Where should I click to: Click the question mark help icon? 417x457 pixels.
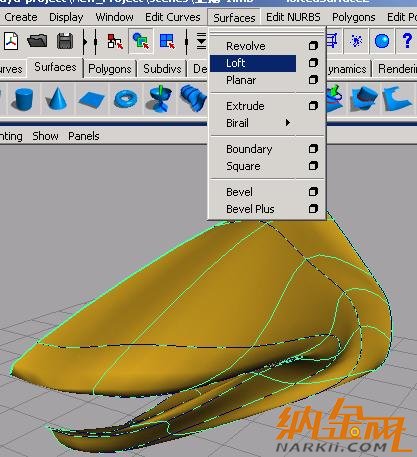(407, 41)
